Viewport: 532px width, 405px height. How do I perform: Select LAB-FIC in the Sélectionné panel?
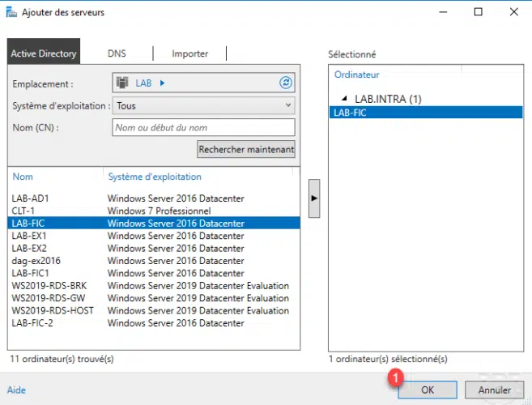[350, 113]
